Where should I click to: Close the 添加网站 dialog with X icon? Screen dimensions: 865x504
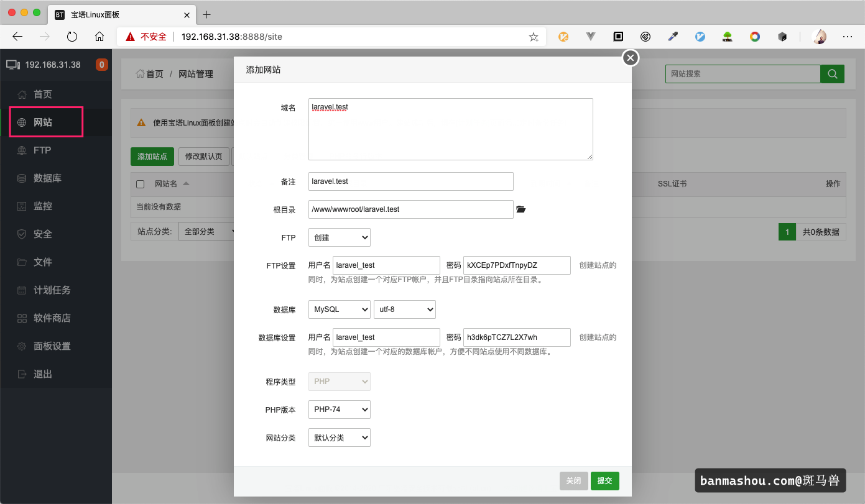coord(631,58)
